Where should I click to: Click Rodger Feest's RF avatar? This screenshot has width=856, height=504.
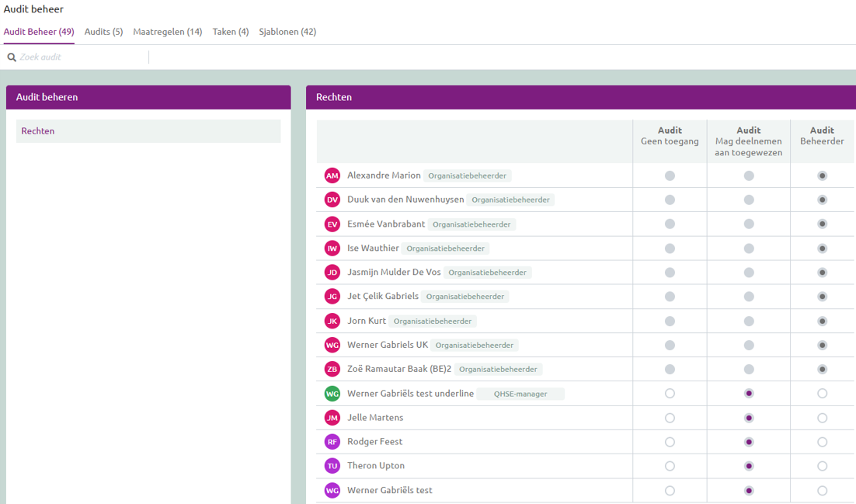(332, 442)
